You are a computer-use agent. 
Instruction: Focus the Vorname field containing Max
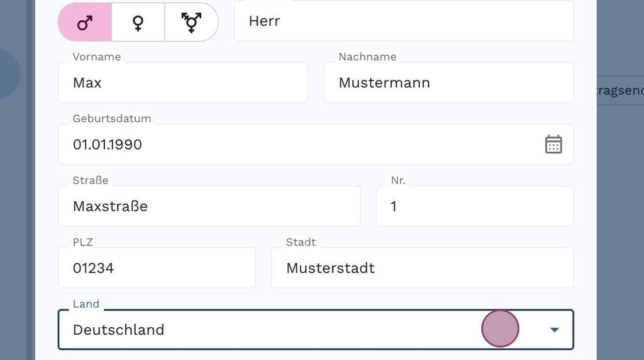(182, 83)
